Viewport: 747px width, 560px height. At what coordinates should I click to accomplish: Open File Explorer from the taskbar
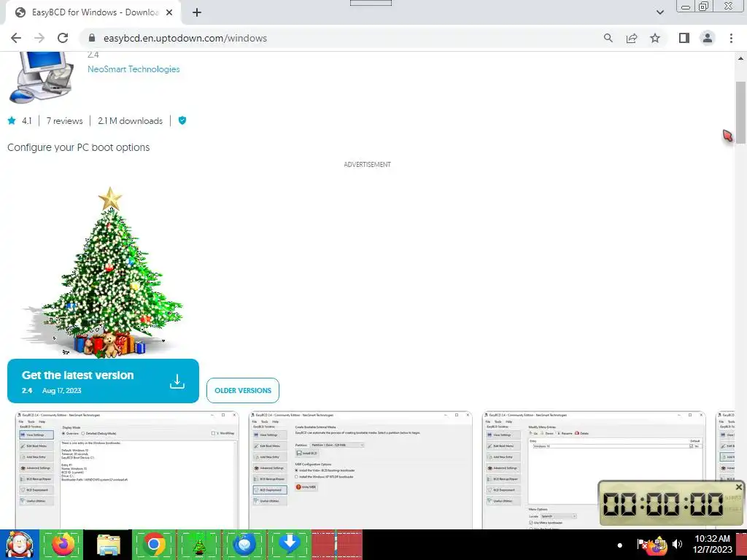tap(108, 544)
